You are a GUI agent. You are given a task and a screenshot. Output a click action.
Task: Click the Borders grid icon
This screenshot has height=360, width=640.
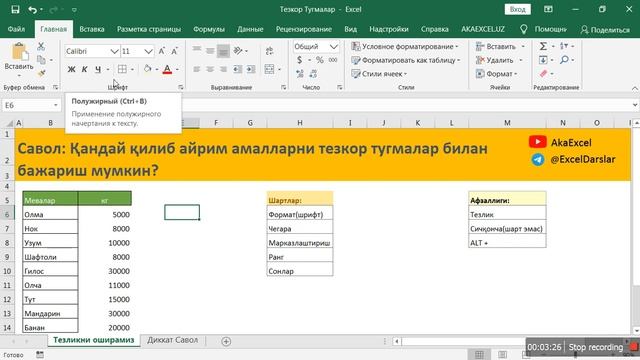[122, 69]
